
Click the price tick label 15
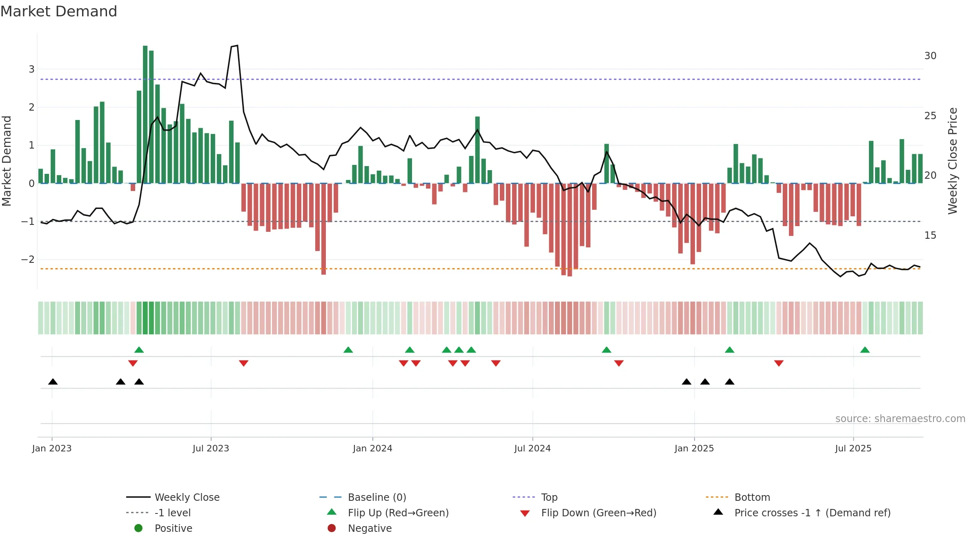click(930, 236)
